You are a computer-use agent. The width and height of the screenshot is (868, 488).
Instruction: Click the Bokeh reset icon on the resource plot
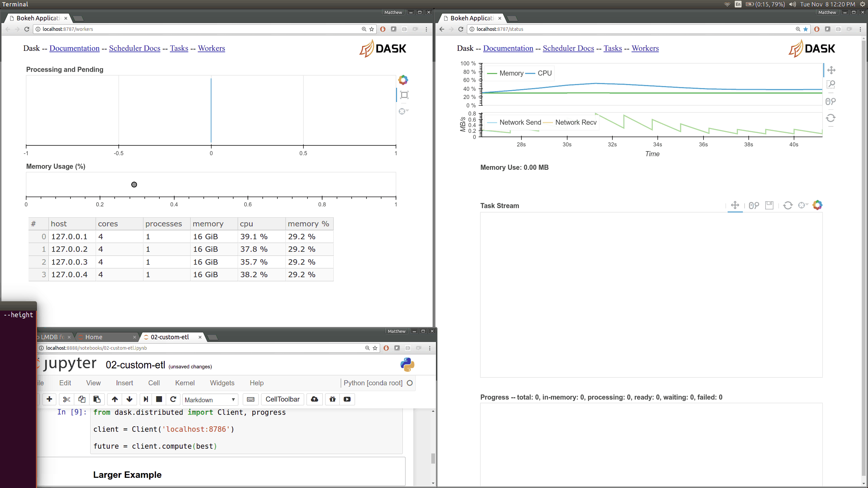pyautogui.click(x=831, y=118)
